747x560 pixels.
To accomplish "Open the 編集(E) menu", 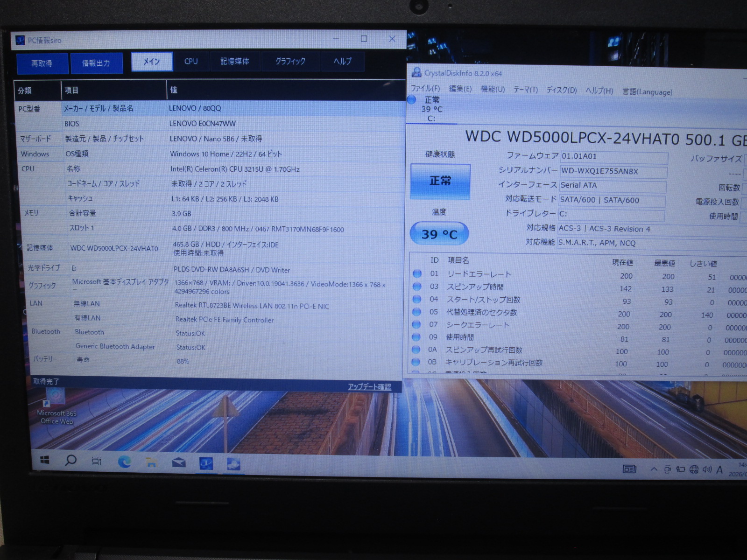I will point(460,89).
